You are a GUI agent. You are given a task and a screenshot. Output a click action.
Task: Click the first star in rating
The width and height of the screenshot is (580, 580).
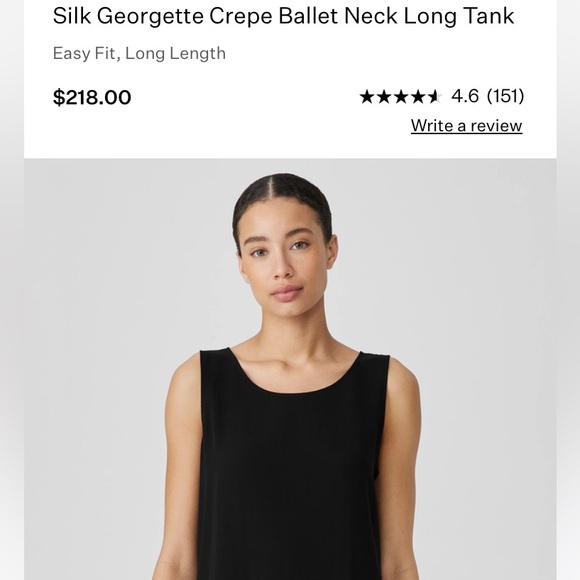367,97
